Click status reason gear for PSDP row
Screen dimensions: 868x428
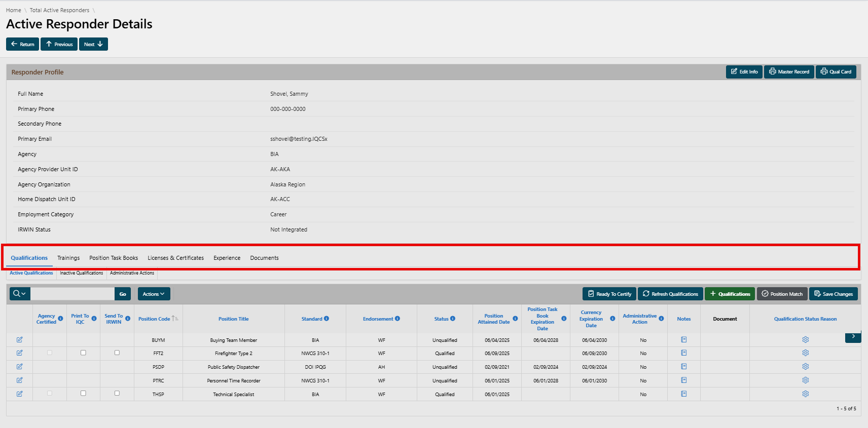click(805, 367)
